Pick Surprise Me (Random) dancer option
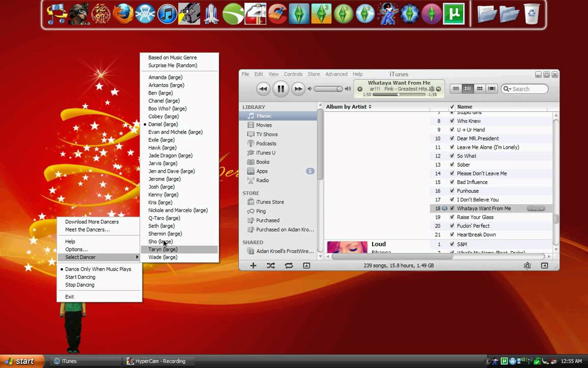 click(179, 65)
